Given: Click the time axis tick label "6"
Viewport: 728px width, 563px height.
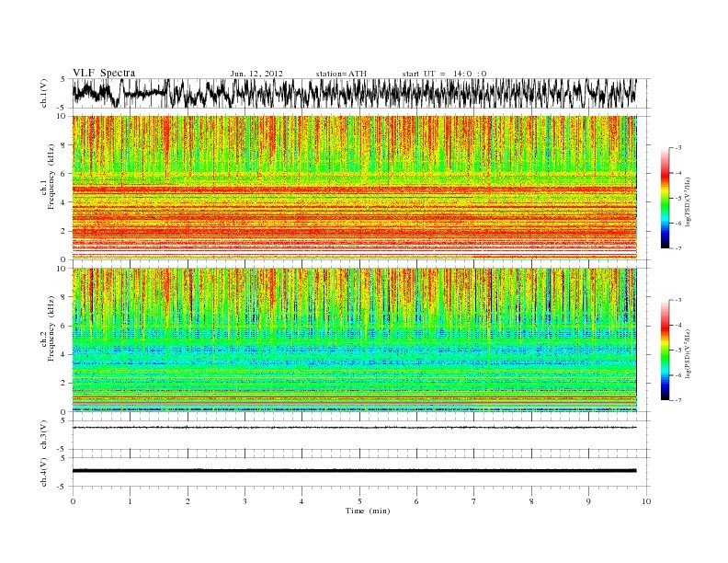Looking at the screenshot, I should click(x=416, y=501).
